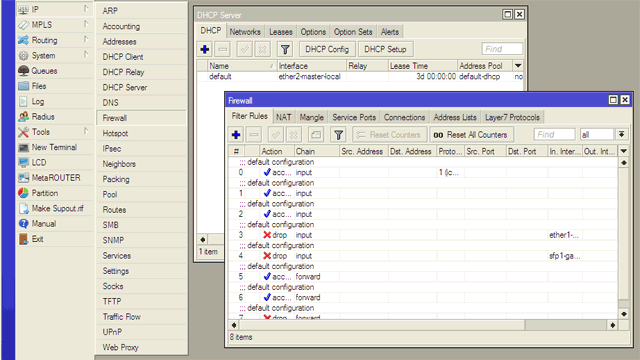Click the MPLS icon in sidebar
The width and height of the screenshot is (640, 360).
pos(23,24)
